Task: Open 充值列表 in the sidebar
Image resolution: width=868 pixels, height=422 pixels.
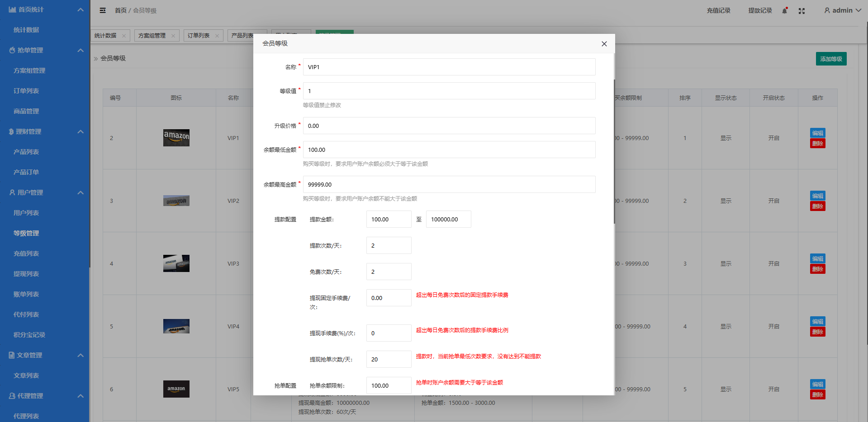Action: click(x=26, y=253)
